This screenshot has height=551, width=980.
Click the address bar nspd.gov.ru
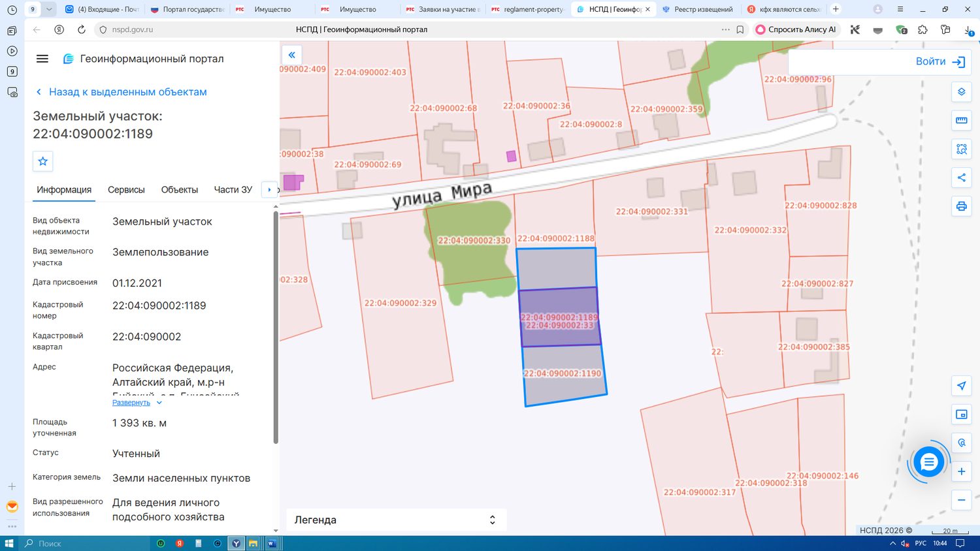132,29
